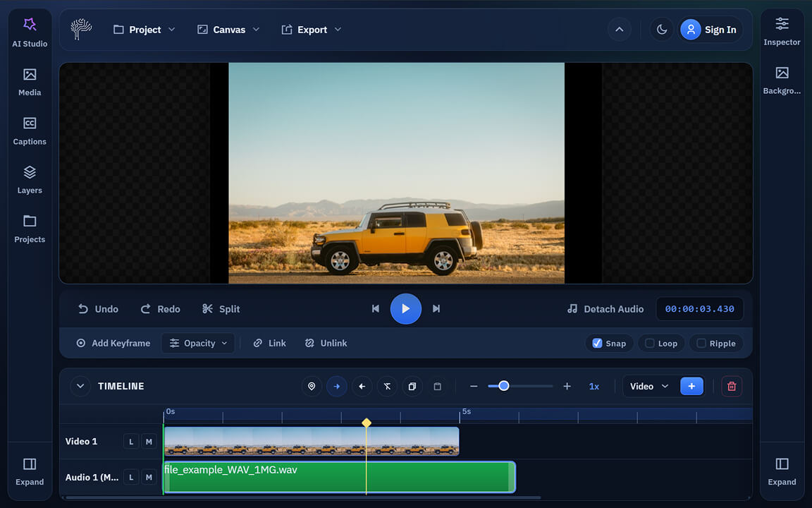Open the AI Studio panel
The height and width of the screenshot is (508, 812).
tap(30, 32)
